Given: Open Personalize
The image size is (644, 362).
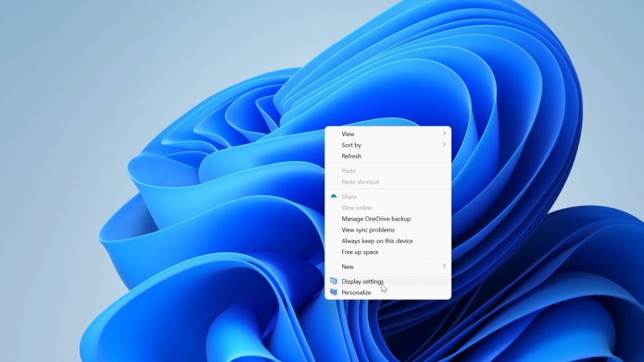Looking at the screenshot, I should pyautogui.click(x=388, y=292).
